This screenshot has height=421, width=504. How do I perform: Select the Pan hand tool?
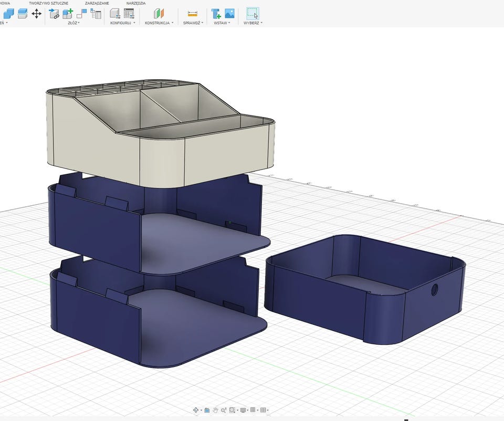(215, 410)
